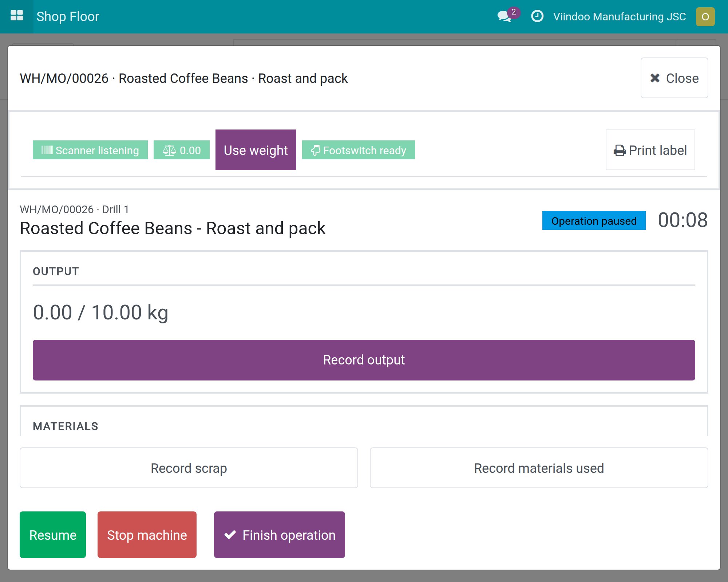
Task: Click the 0.00 / 10.00 kg quantity
Action: [101, 312]
